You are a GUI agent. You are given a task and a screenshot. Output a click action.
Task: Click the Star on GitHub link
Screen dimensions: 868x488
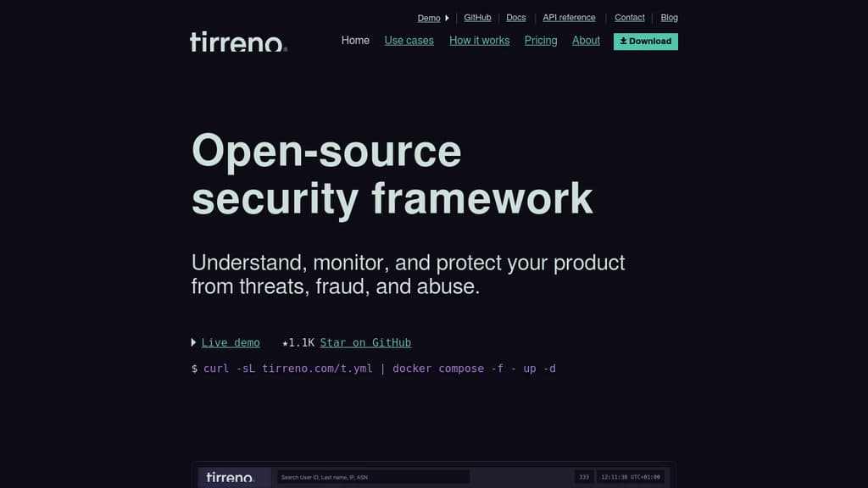pos(365,343)
